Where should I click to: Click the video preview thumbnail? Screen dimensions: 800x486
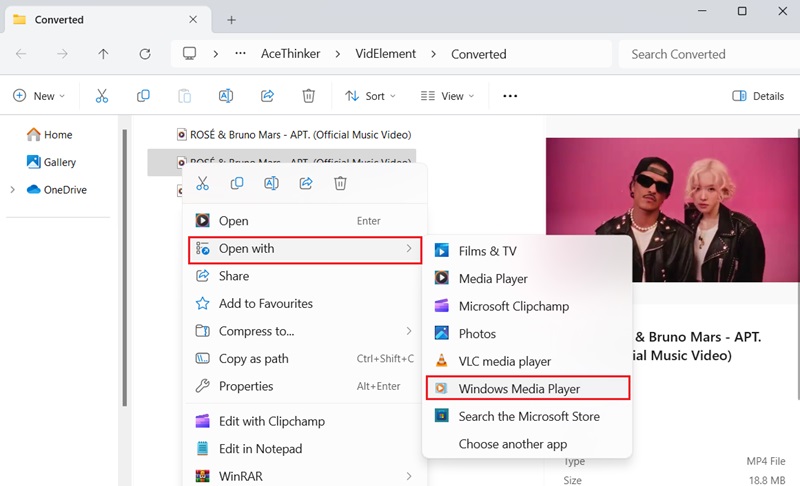coord(672,210)
